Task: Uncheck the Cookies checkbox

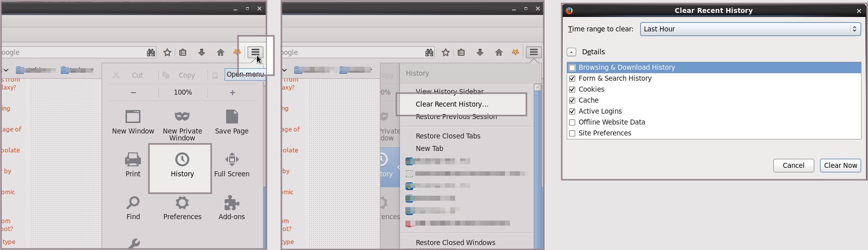Action: point(572,90)
